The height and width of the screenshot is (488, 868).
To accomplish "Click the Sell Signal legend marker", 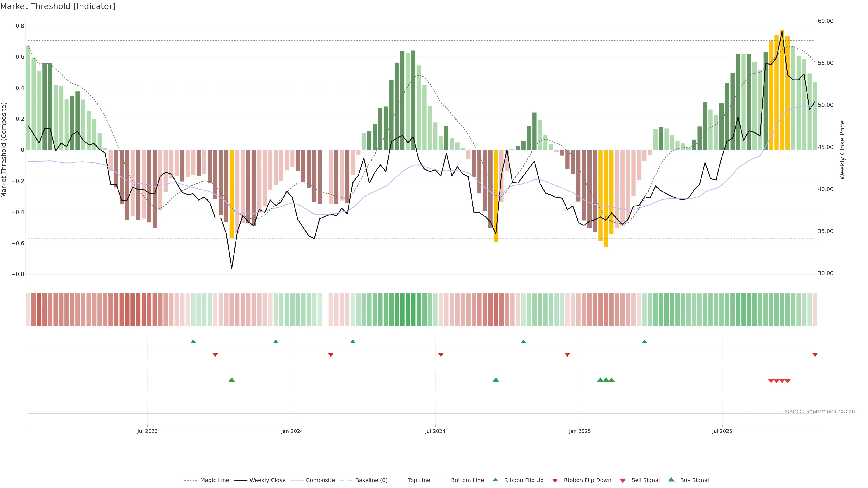I will pos(623,481).
